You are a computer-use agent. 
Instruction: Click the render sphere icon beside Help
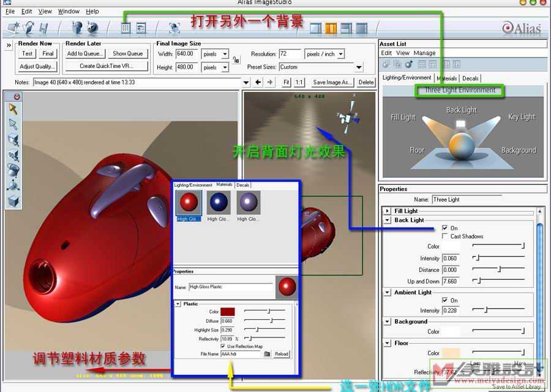[x=93, y=28]
